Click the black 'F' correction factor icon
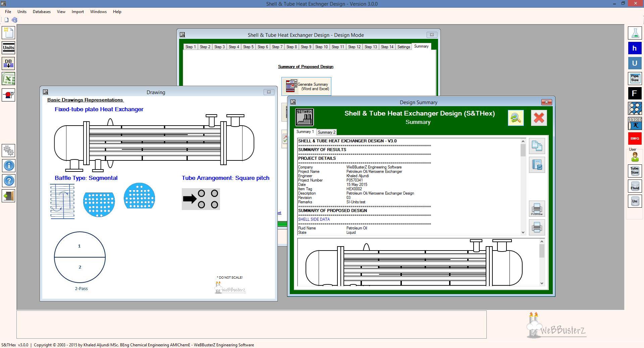This screenshot has width=644, height=348. pyautogui.click(x=635, y=93)
